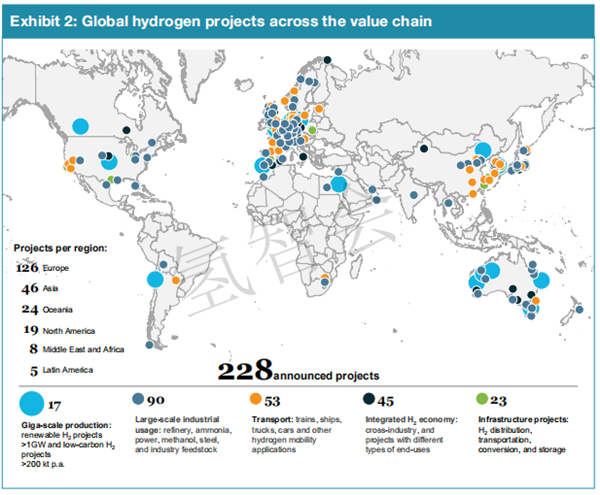
Task: Select the large cyan circle in Canada
Action: [80, 126]
